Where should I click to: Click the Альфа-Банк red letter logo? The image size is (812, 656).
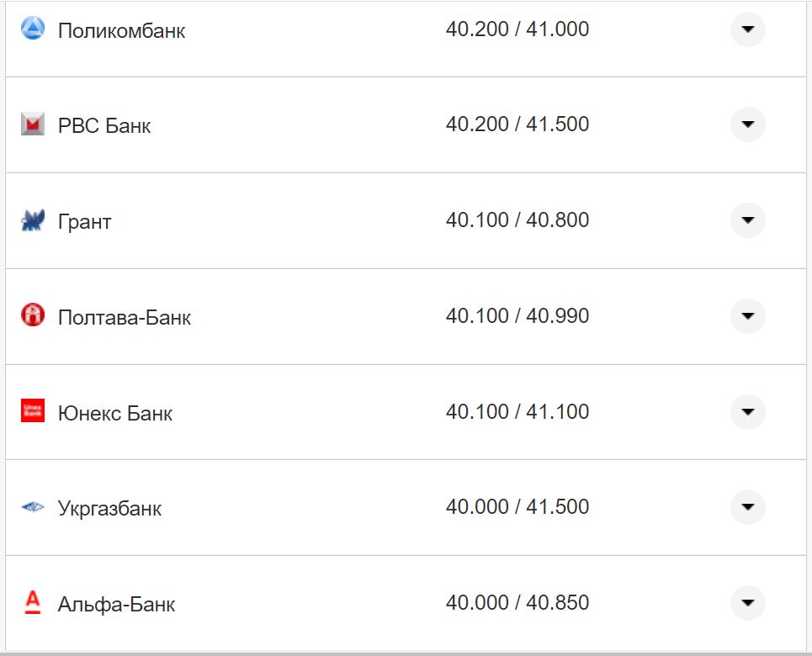32,602
